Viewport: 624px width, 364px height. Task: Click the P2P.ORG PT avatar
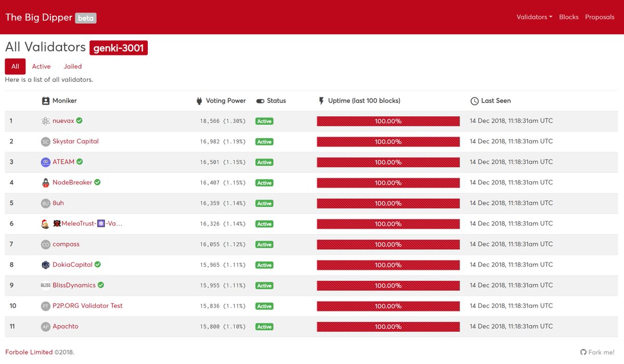tap(46, 306)
